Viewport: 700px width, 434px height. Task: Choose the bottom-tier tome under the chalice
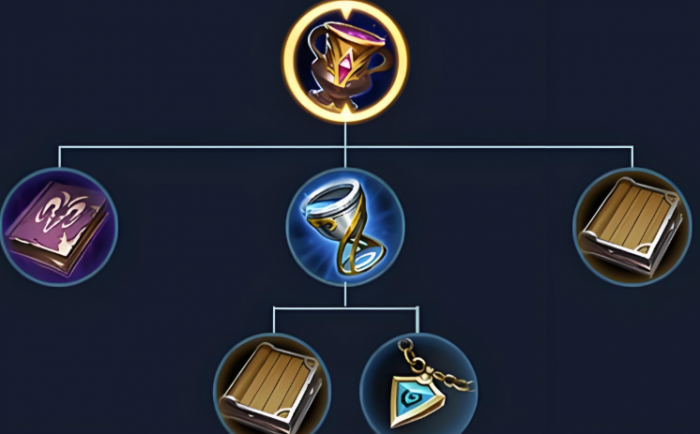[x=272, y=384]
